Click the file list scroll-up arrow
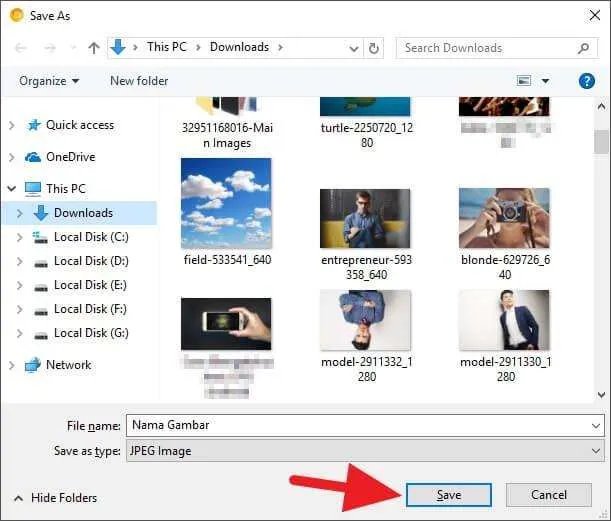The image size is (611, 521). click(601, 106)
